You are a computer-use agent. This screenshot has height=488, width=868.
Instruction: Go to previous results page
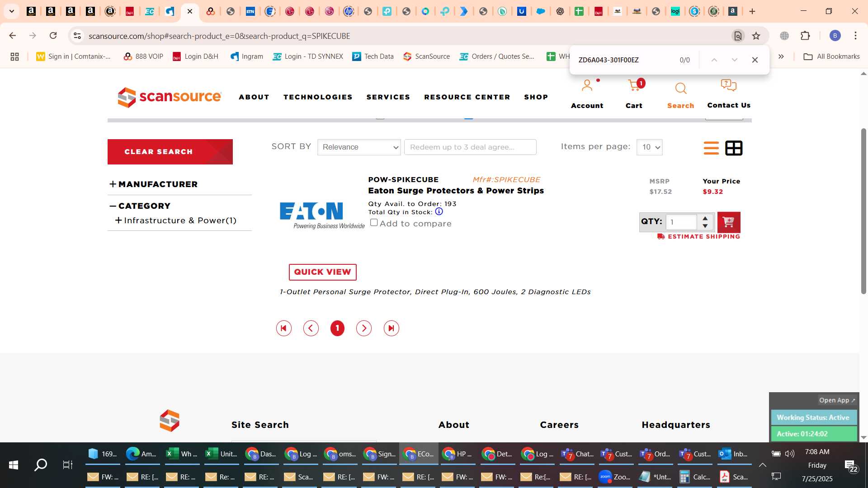[311, 328]
